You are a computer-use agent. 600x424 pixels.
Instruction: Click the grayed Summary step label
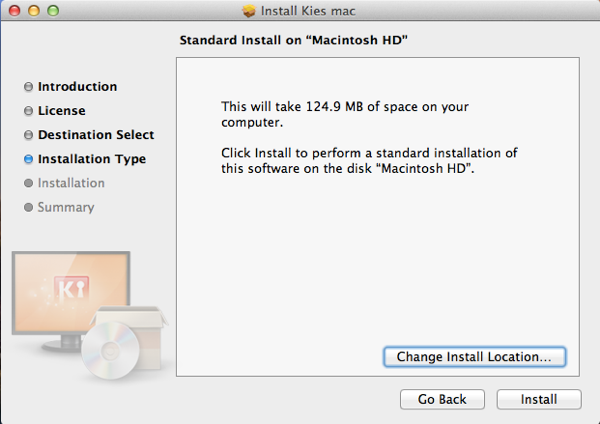click(66, 207)
